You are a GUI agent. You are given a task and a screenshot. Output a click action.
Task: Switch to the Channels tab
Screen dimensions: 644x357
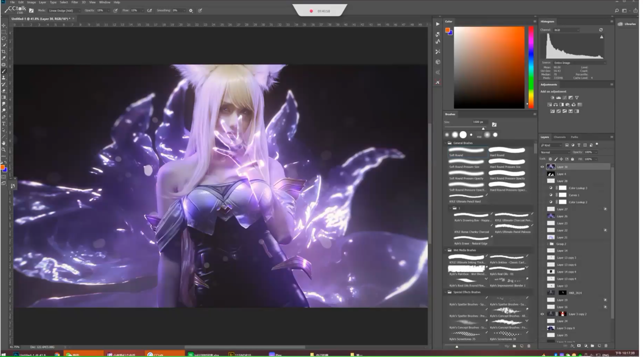point(559,137)
